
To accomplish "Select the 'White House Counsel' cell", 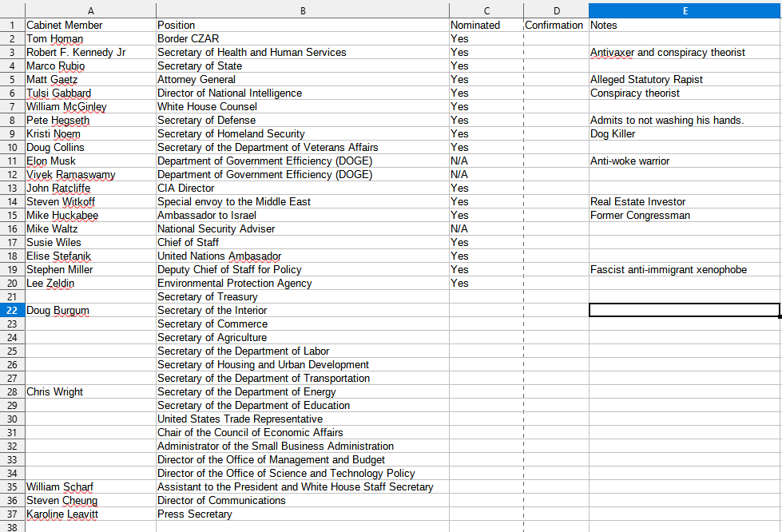I will pos(302,107).
